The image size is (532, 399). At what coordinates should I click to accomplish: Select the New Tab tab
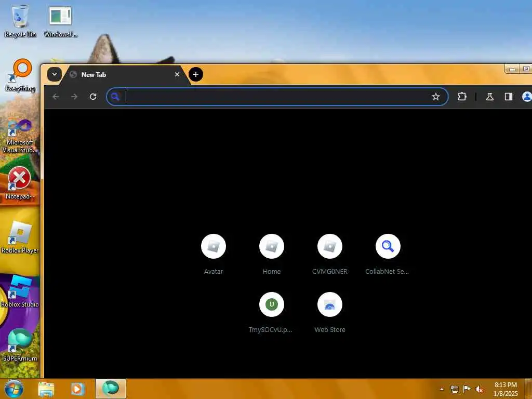coord(124,75)
